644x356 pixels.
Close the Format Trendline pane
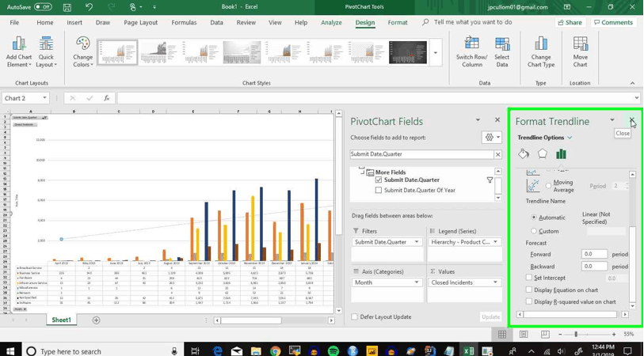click(632, 120)
